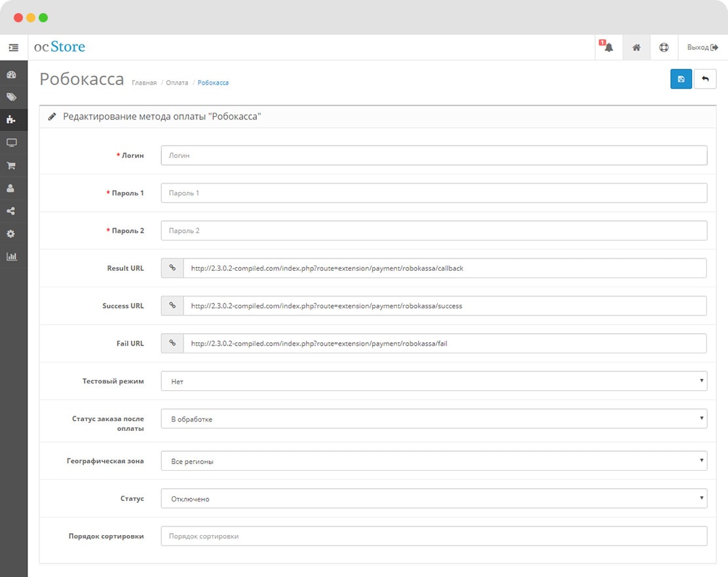Image resolution: width=728 pixels, height=577 pixels.
Task: Open the Статус dropdown showing Отключено
Action: click(x=434, y=498)
